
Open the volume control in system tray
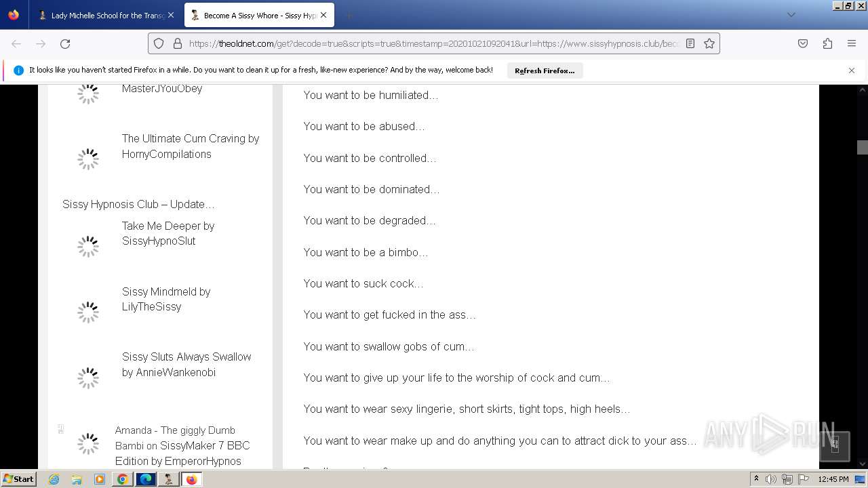pyautogui.click(x=771, y=479)
